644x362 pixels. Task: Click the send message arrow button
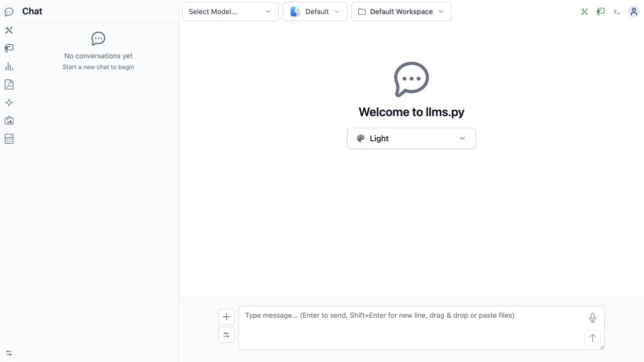click(x=593, y=338)
